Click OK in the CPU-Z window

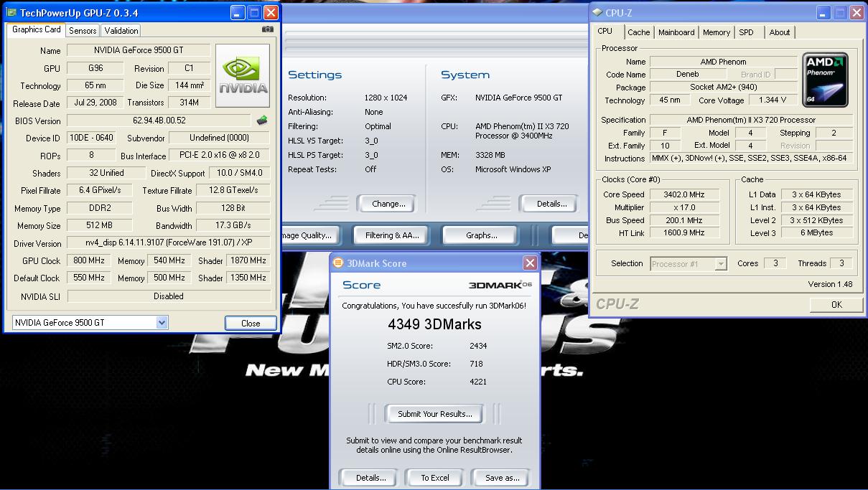pyautogui.click(x=836, y=305)
